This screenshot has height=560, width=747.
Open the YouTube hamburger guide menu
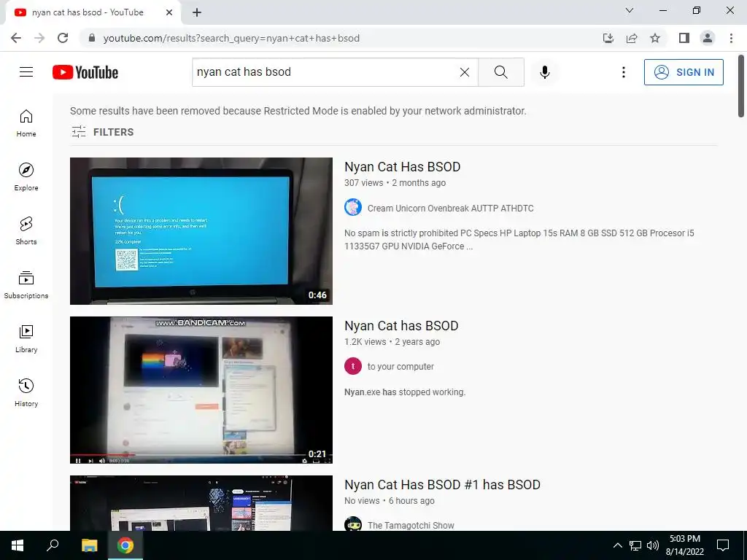click(x=26, y=72)
